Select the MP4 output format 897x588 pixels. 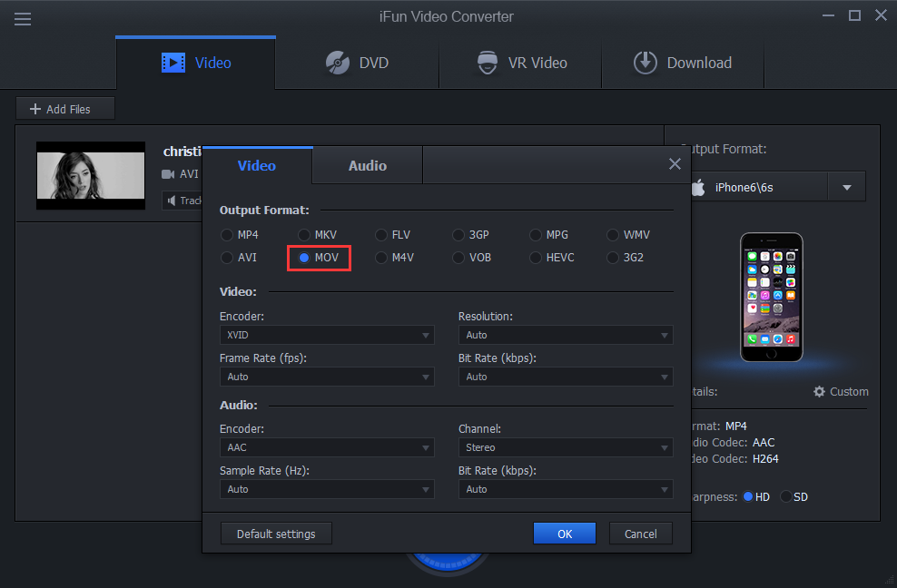point(240,234)
